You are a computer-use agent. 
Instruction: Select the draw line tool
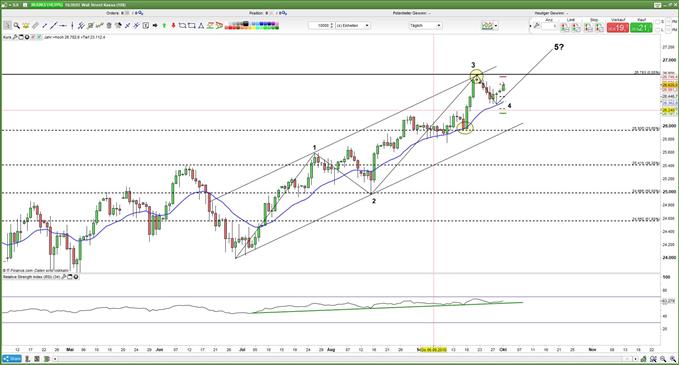pyautogui.click(x=53, y=26)
